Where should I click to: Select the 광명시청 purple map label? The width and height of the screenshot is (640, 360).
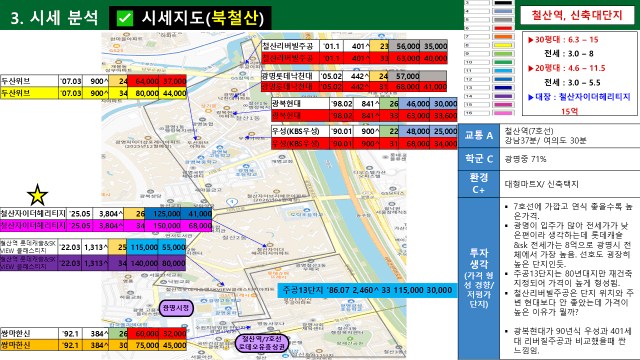[176, 308]
